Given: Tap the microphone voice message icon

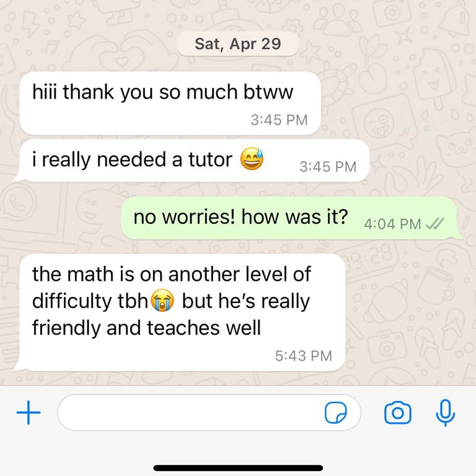Looking at the screenshot, I should [x=445, y=413].
